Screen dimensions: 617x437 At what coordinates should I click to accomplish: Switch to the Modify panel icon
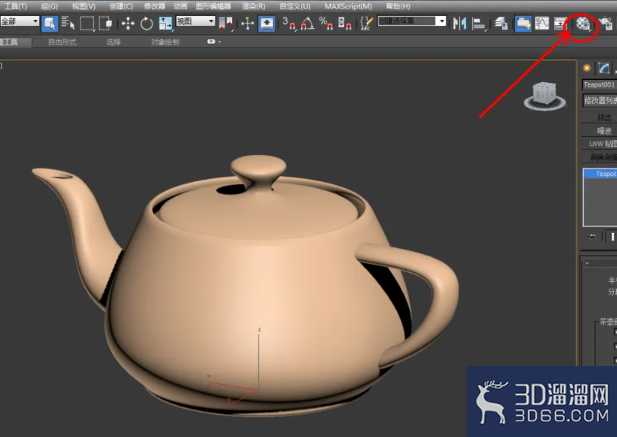tap(604, 68)
